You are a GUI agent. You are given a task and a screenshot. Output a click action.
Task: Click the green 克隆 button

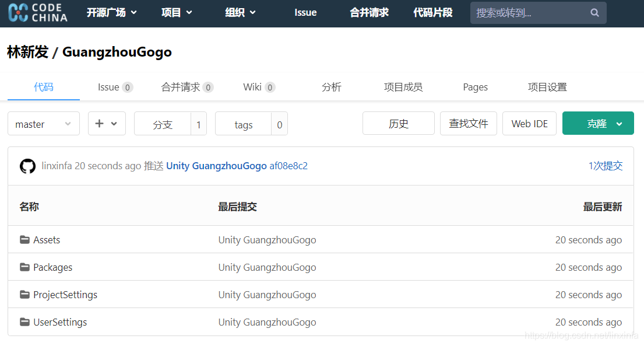tap(598, 124)
